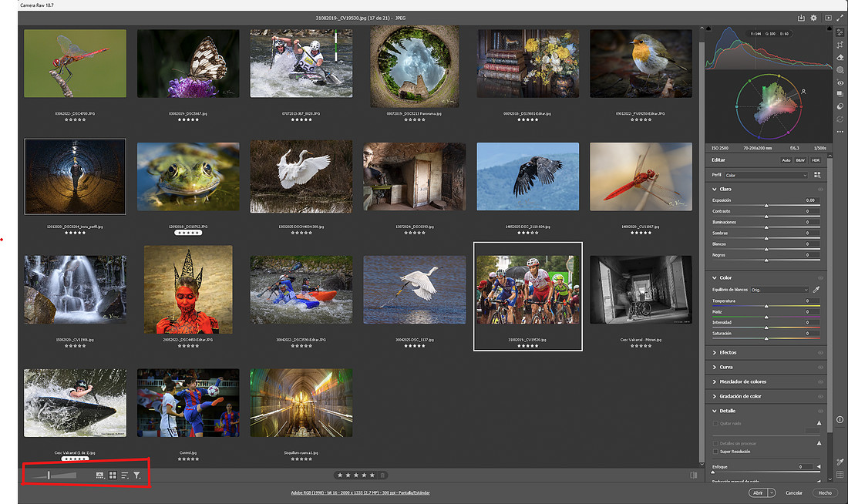
Task: Select the Crop and rotate tool
Action: pyautogui.click(x=840, y=45)
